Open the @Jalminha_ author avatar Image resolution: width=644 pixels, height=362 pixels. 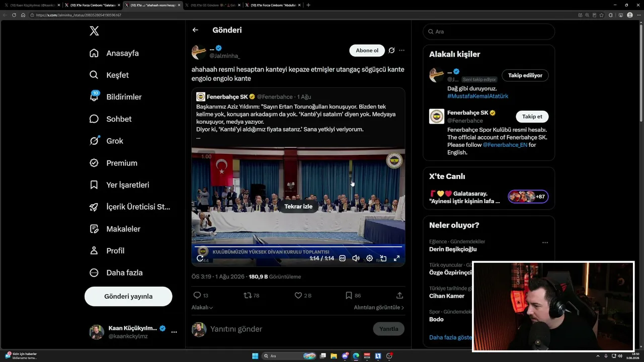(199, 52)
